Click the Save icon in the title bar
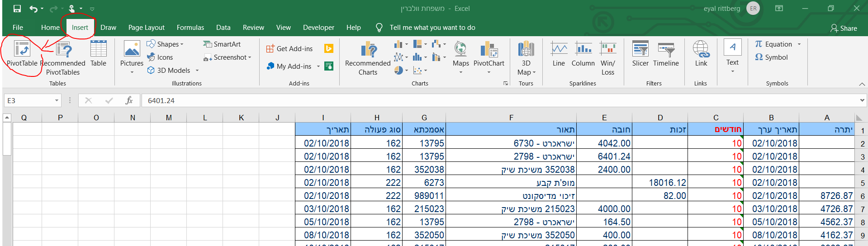868x246 pixels. click(x=17, y=9)
